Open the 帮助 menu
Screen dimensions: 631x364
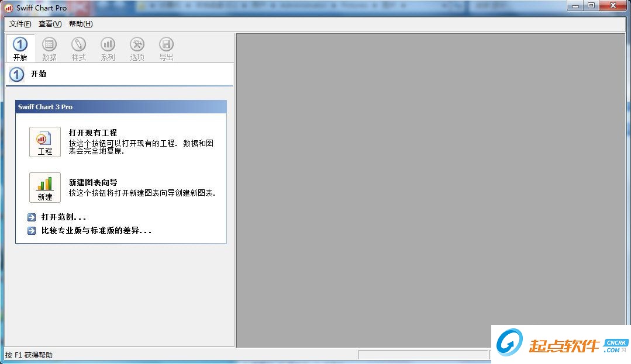(80, 24)
